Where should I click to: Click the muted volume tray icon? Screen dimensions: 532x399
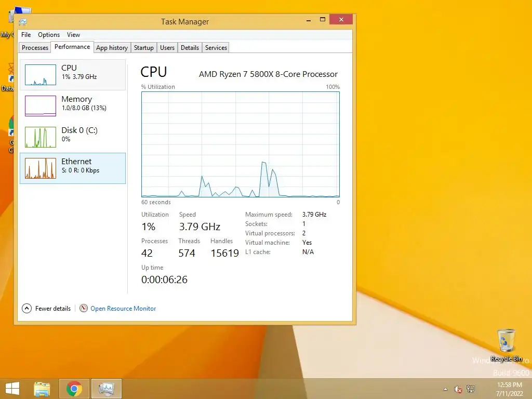click(458, 389)
